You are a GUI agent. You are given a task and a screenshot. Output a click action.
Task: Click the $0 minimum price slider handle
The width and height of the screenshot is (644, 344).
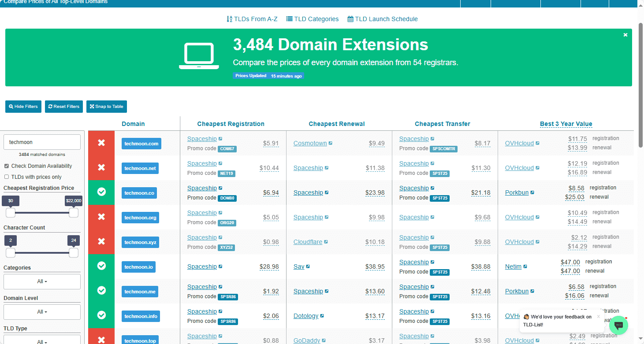click(11, 213)
